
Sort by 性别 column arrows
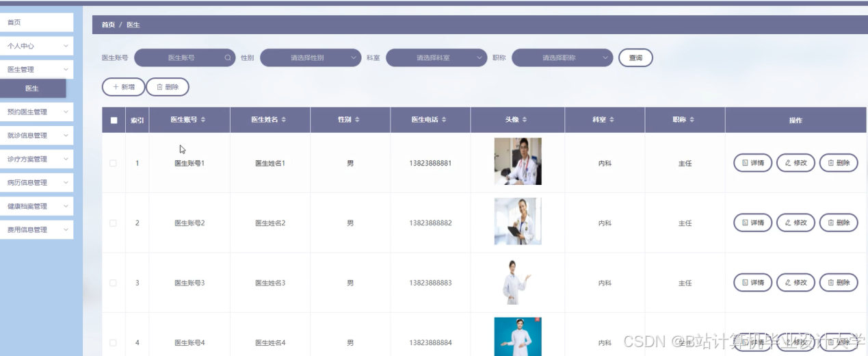click(x=358, y=120)
